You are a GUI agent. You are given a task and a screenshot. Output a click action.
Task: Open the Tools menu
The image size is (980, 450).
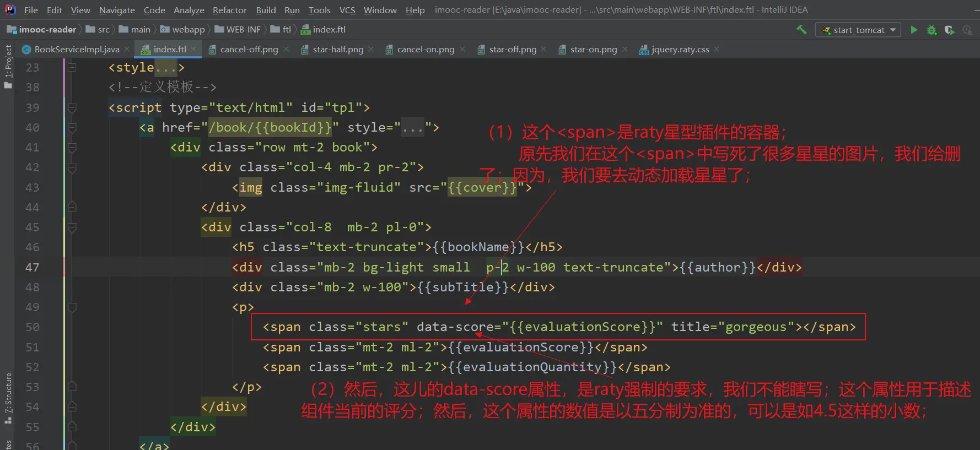click(320, 10)
